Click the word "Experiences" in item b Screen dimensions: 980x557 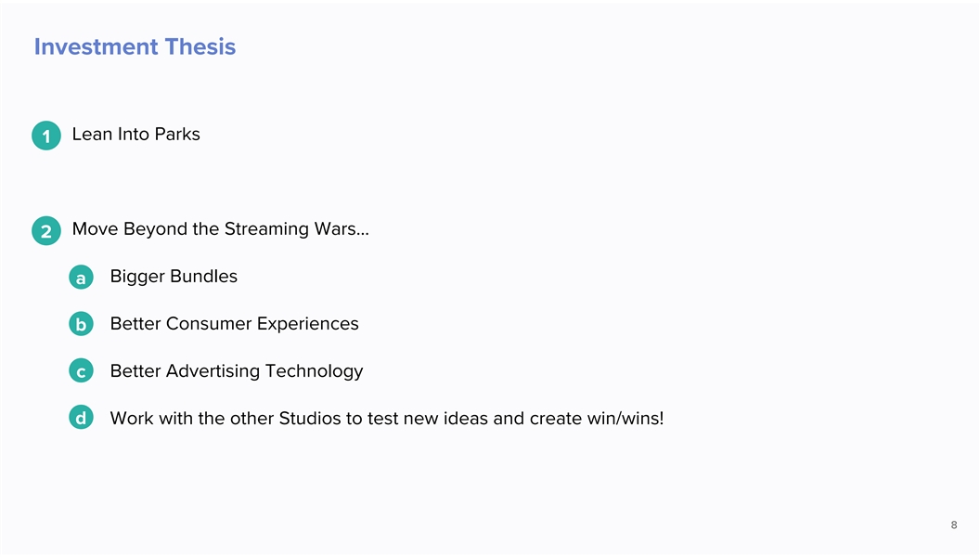tap(307, 323)
